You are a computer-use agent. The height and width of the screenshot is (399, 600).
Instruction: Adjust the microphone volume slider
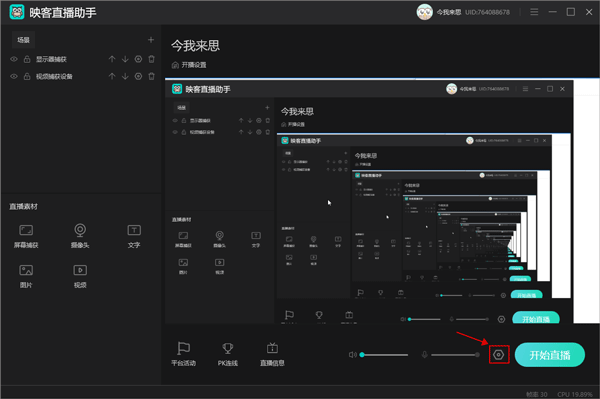point(455,355)
